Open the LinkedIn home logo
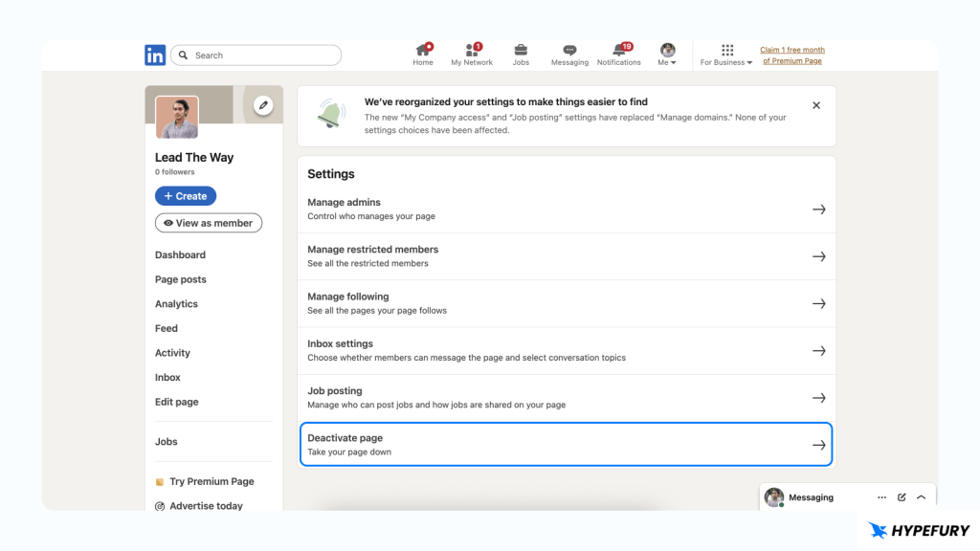This screenshot has width=980, height=551. (155, 55)
